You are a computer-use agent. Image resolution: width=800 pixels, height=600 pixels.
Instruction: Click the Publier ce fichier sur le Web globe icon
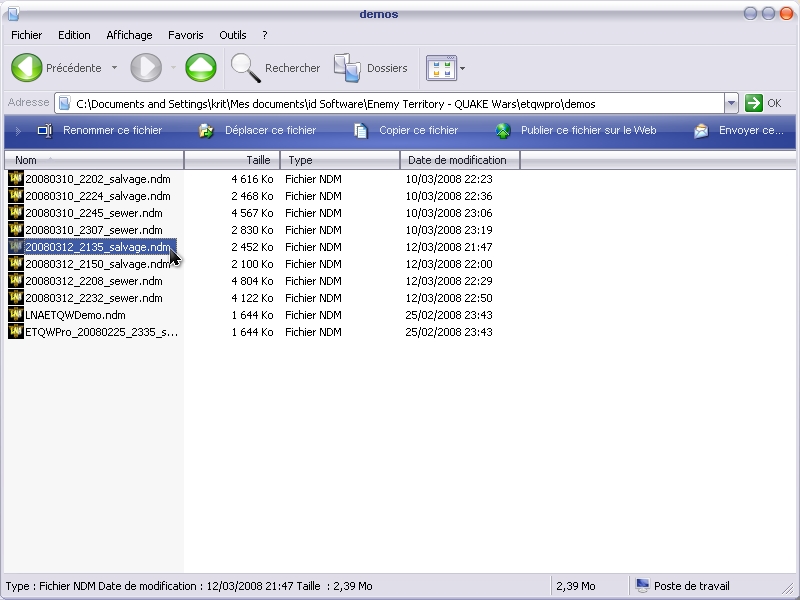503,131
